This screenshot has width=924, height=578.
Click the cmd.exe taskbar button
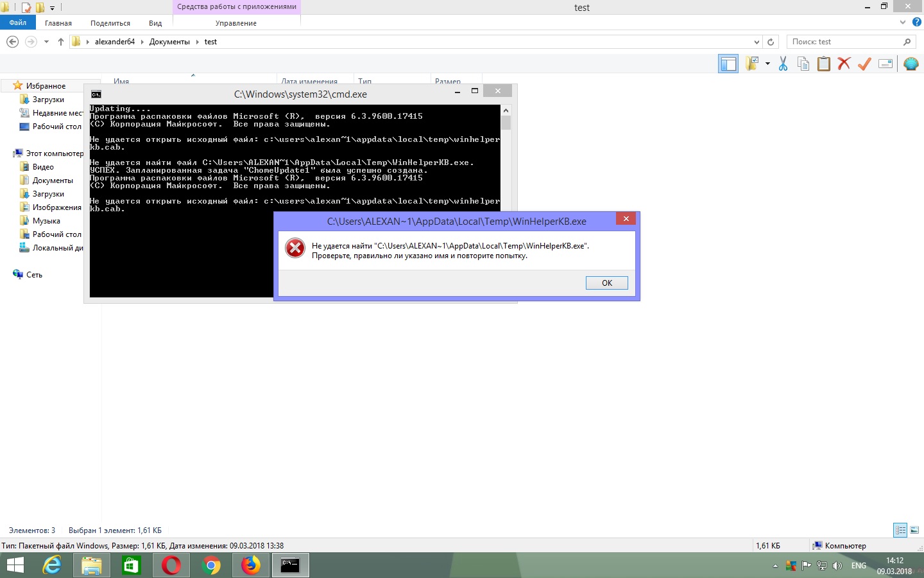point(291,565)
